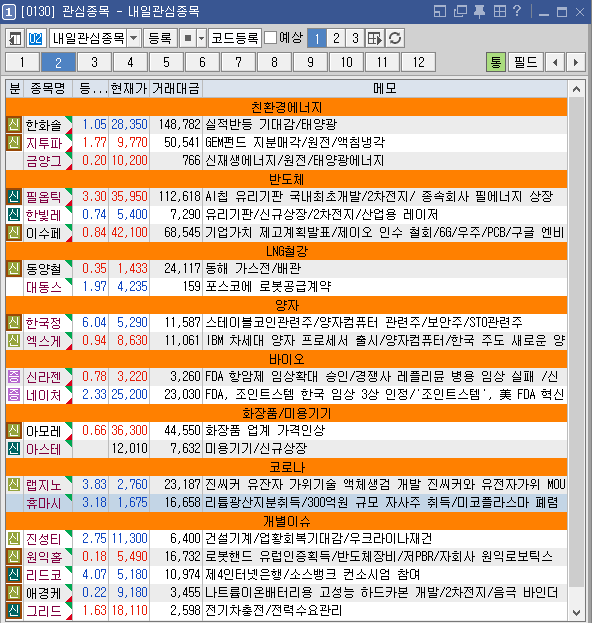Image resolution: width=592 pixels, height=623 pixels.
Task: Click the 신 badge on 리드코 row
Action: [x=14, y=575]
